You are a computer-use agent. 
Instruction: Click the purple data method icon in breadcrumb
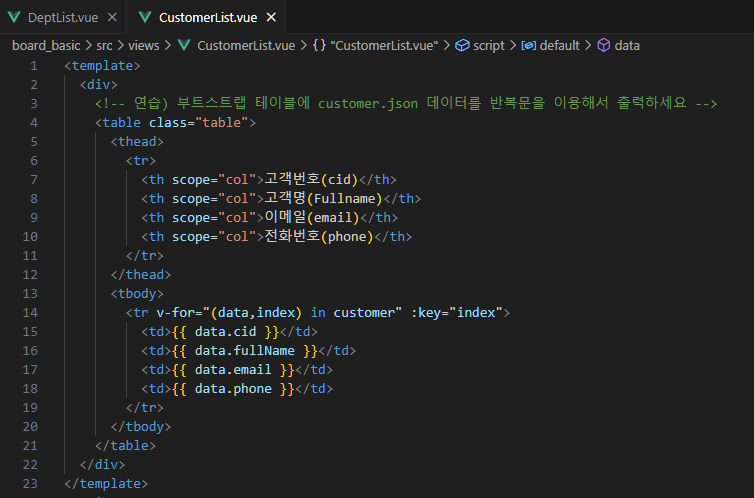point(603,45)
